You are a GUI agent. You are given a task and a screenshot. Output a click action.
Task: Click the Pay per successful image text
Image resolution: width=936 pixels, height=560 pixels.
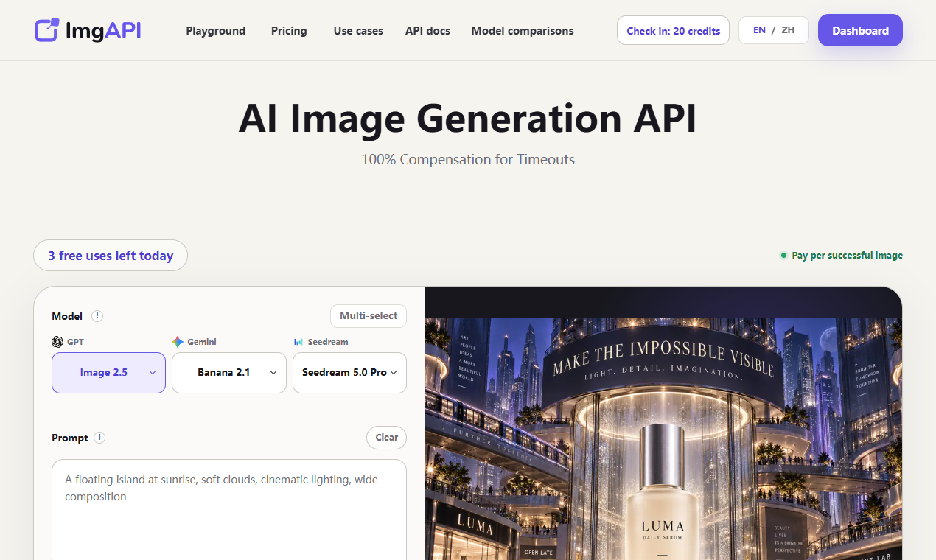(x=847, y=256)
